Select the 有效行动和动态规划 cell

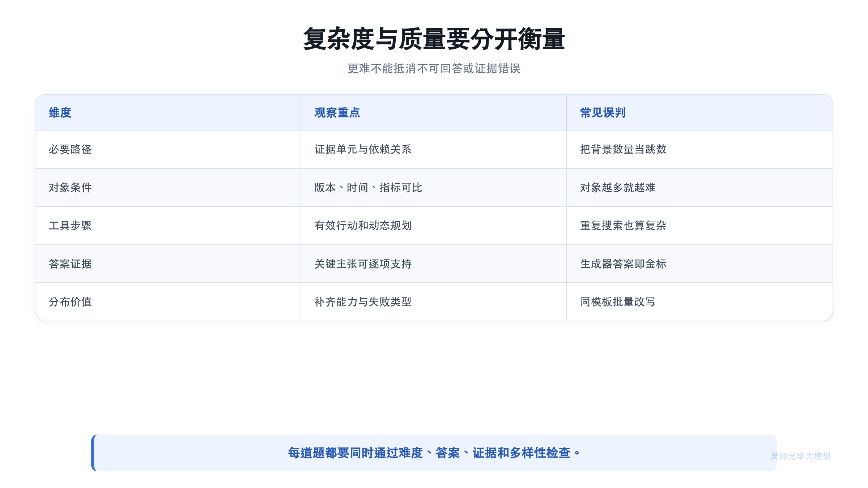point(434,226)
